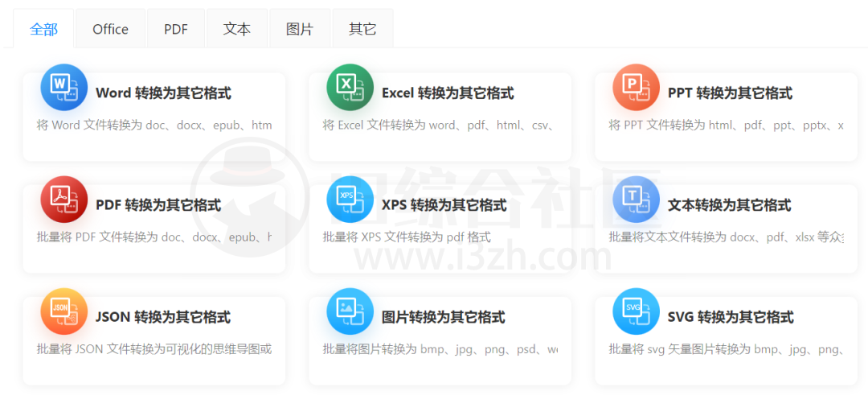Open the red PDF conversion icon
The width and height of the screenshot is (868, 416).
64,200
